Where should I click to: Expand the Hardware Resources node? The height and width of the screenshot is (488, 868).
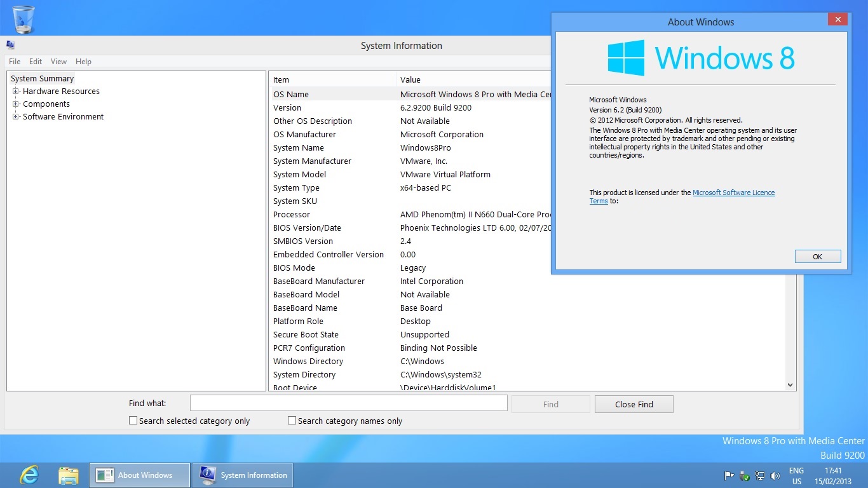[x=16, y=91]
